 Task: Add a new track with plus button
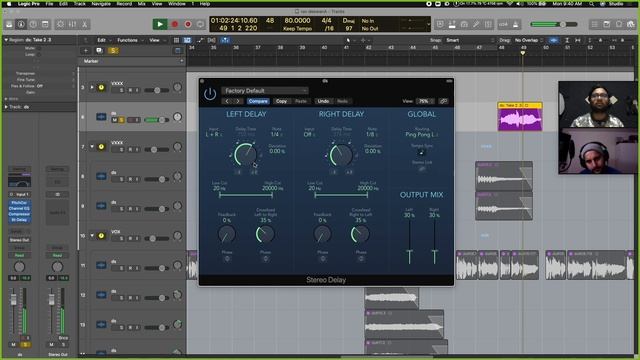86,51
